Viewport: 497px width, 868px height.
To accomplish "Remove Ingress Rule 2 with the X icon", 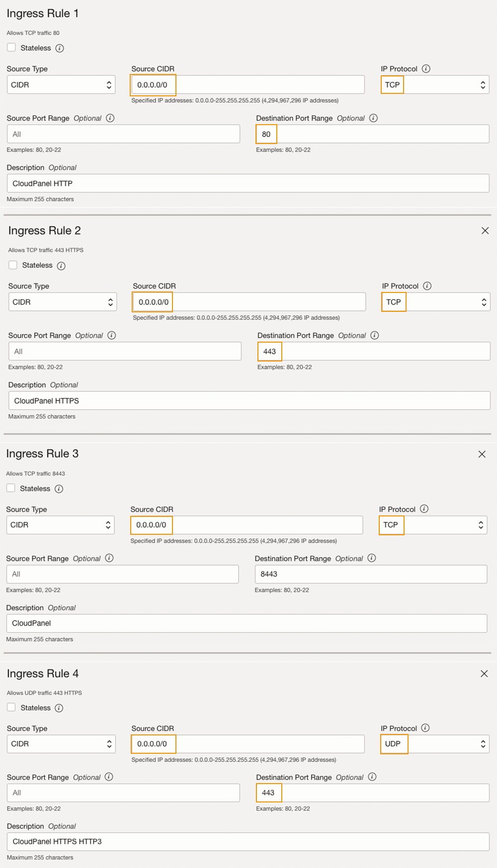I will point(485,230).
